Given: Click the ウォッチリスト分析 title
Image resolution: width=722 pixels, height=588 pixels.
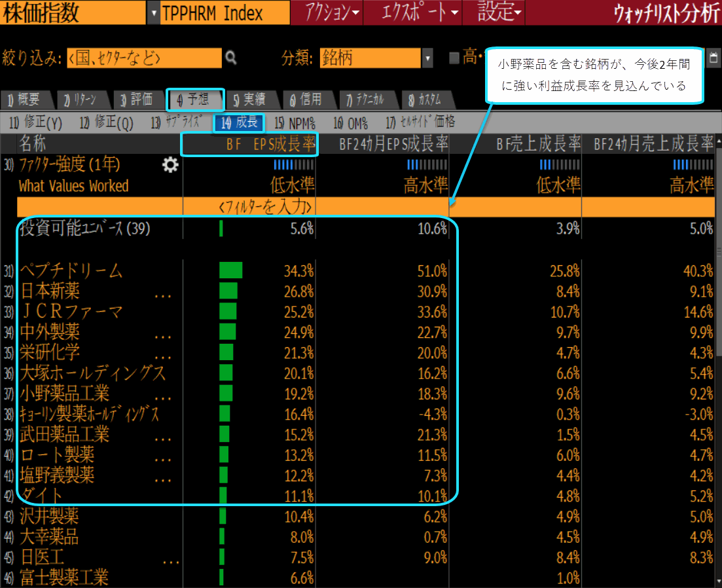Looking at the screenshot, I should point(666,13).
